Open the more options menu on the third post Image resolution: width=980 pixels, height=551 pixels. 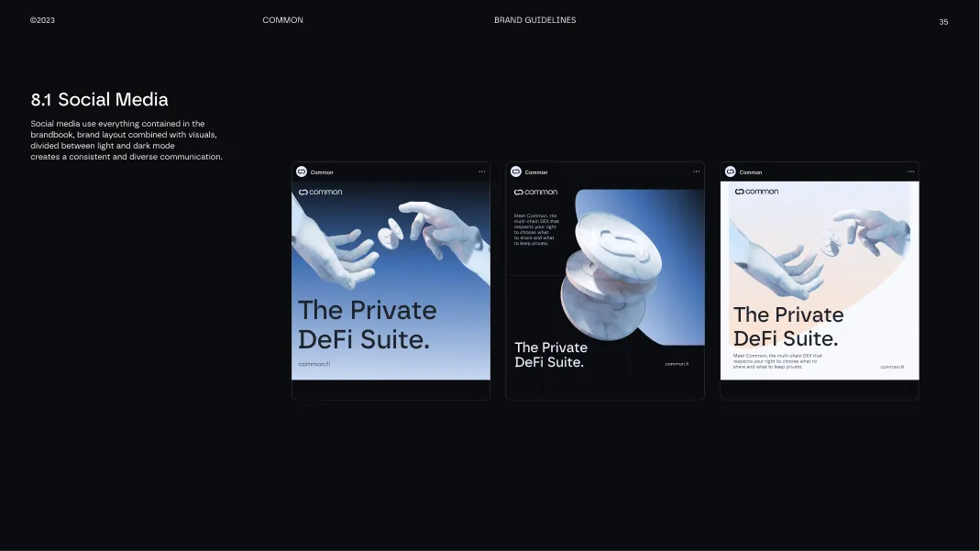pyautogui.click(x=909, y=171)
